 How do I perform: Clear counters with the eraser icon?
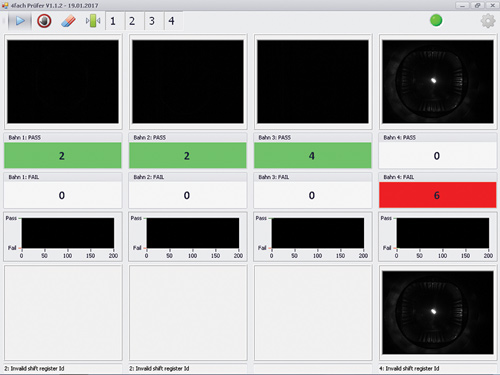pos(68,21)
